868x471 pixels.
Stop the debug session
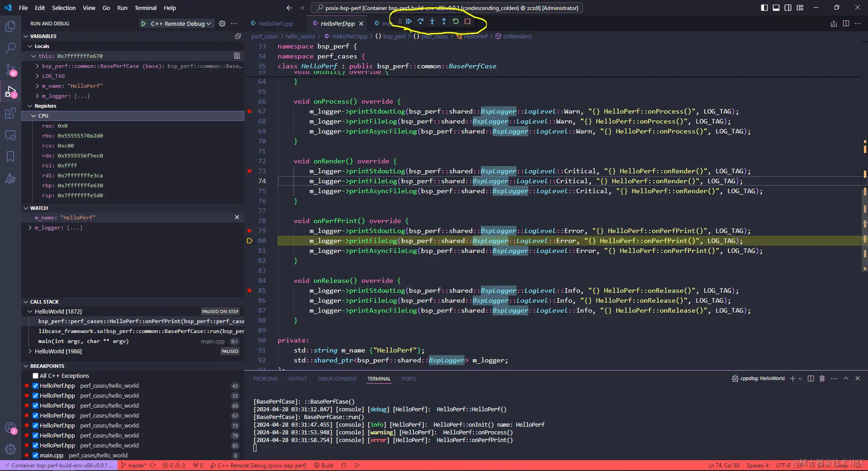tap(468, 21)
